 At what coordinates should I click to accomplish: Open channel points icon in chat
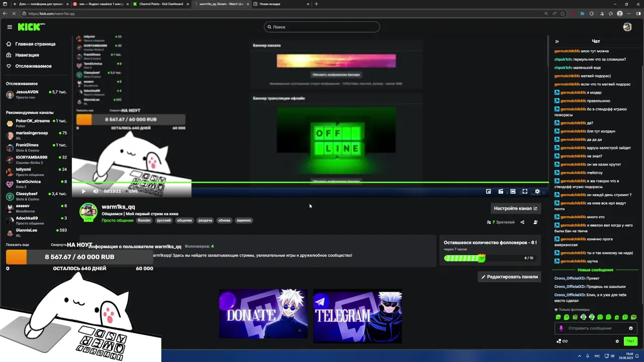pyautogui.click(x=562, y=341)
